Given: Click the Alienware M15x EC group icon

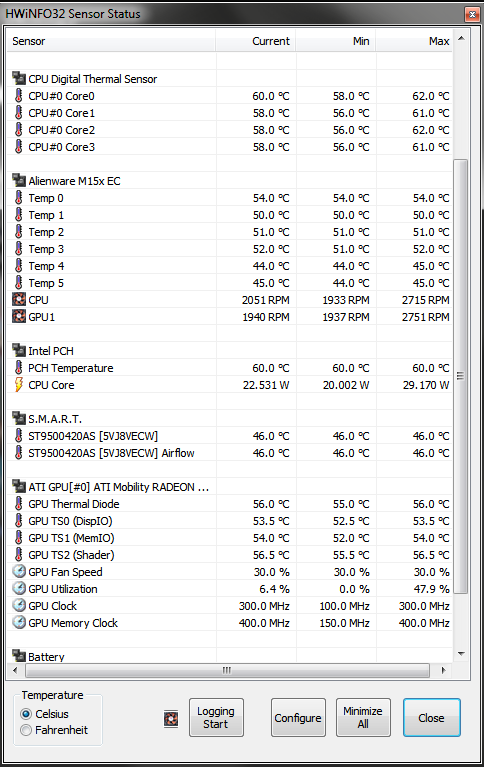Looking at the screenshot, I should (x=19, y=180).
